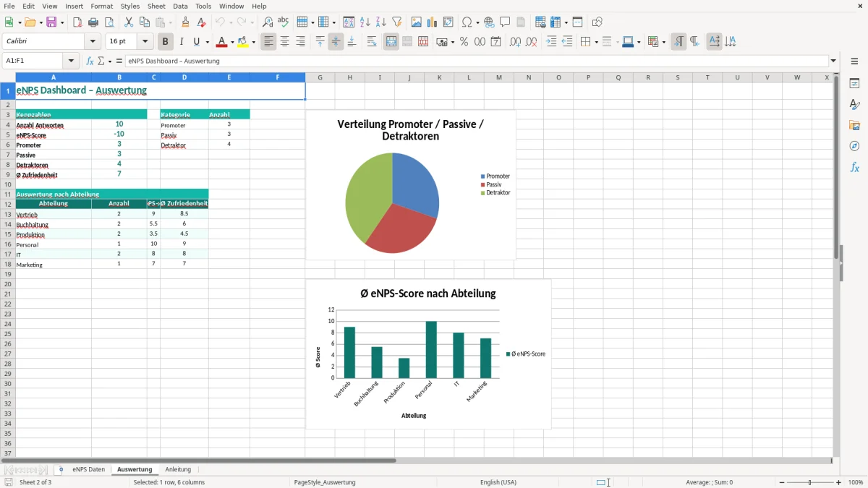Toggle merge and center cells
This screenshot has width=868, height=488.
click(391, 42)
